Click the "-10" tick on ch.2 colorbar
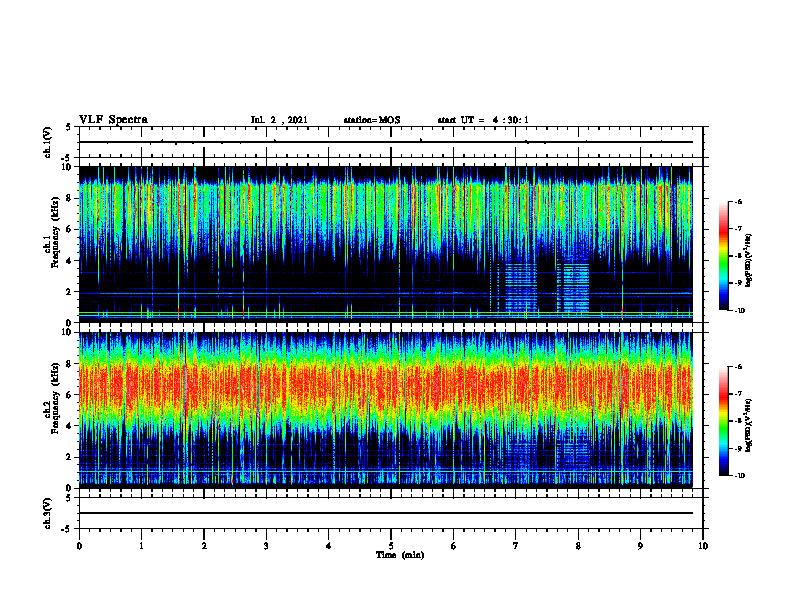The width and height of the screenshot is (792, 612). pyautogui.click(x=739, y=476)
